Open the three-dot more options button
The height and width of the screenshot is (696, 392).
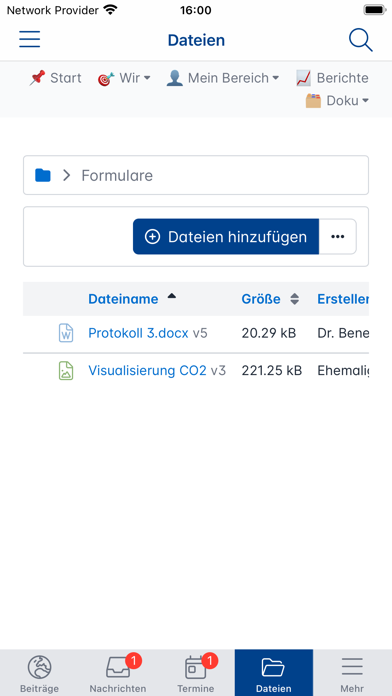click(337, 237)
